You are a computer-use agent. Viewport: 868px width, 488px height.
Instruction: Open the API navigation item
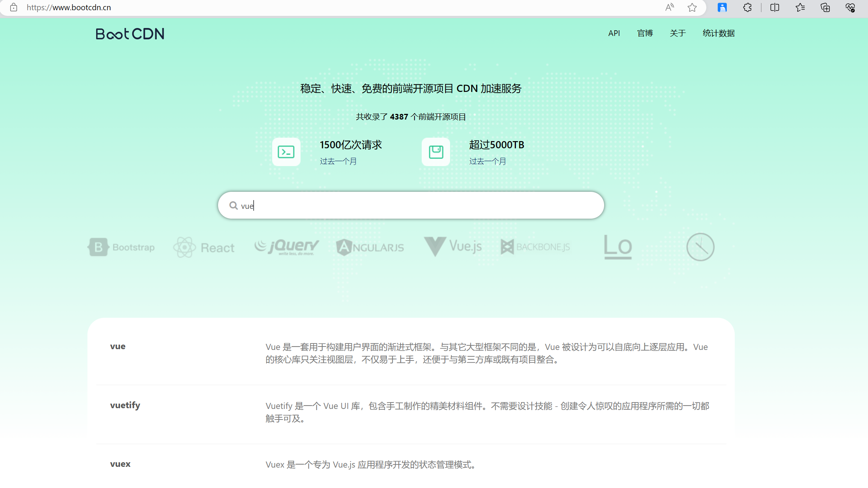coord(614,33)
